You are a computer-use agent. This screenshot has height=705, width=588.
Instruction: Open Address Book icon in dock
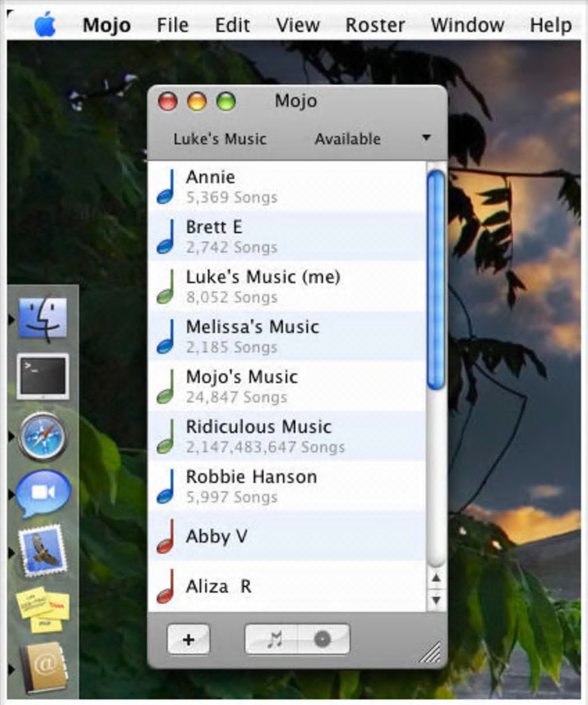pyautogui.click(x=44, y=669)
